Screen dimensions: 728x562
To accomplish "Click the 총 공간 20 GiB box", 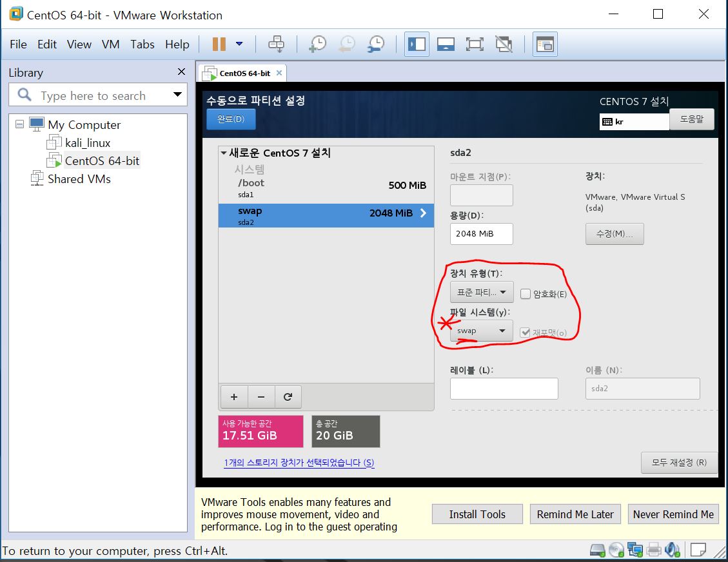I will point(346,431).
